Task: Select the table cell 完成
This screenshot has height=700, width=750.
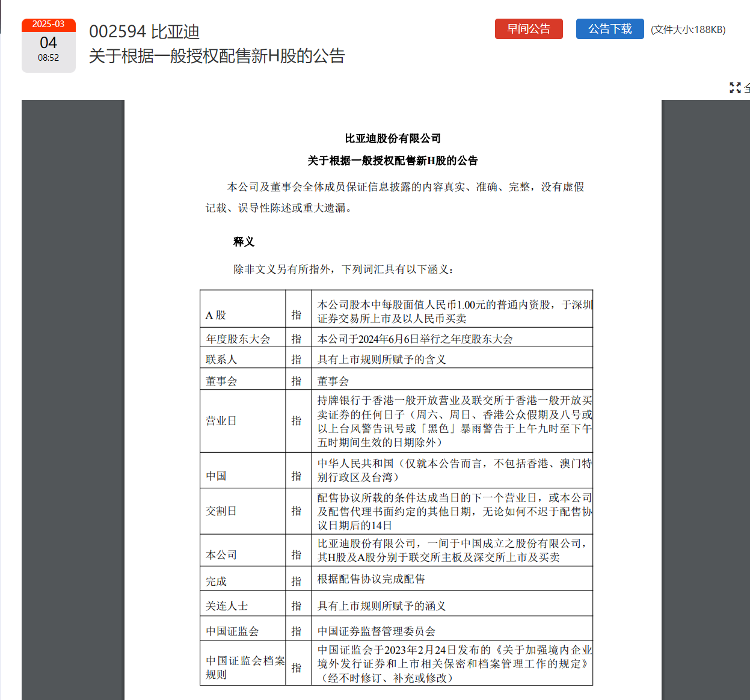Action: click(243, 579)
